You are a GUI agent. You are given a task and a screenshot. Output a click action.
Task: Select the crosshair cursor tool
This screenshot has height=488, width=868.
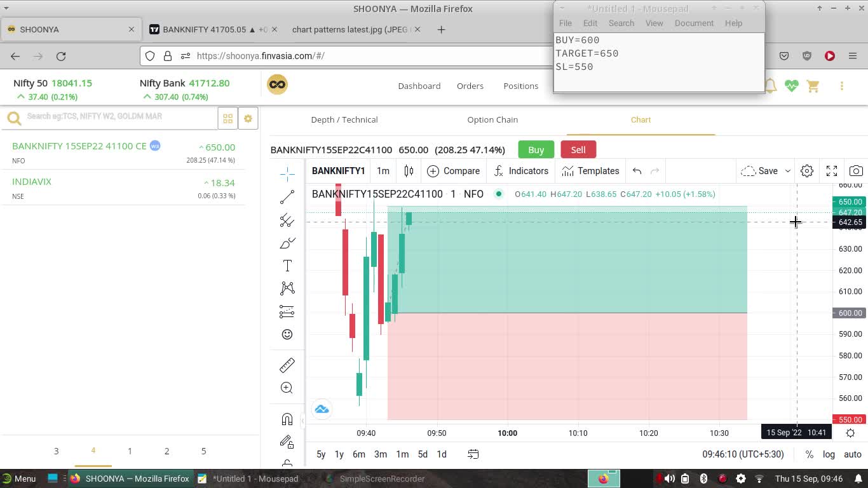(287, 173)
